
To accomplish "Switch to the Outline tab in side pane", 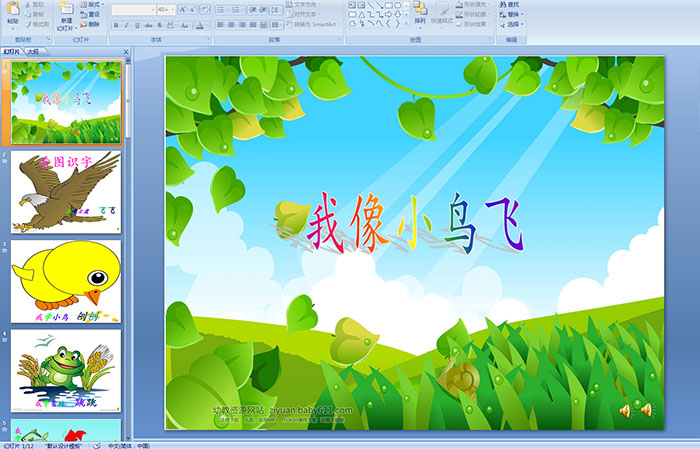I will click(x=33, y=52).
